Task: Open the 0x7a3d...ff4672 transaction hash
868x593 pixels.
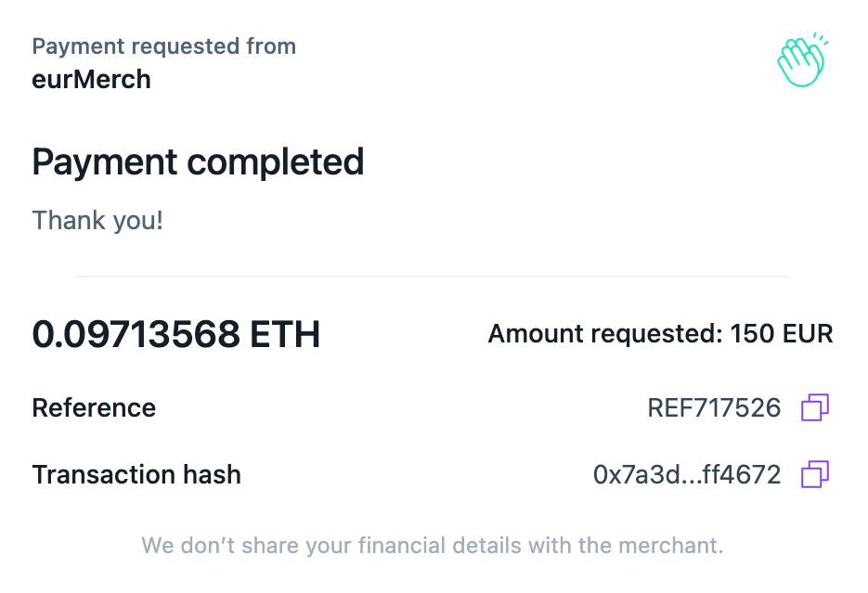Action: (x=687, y=474)
